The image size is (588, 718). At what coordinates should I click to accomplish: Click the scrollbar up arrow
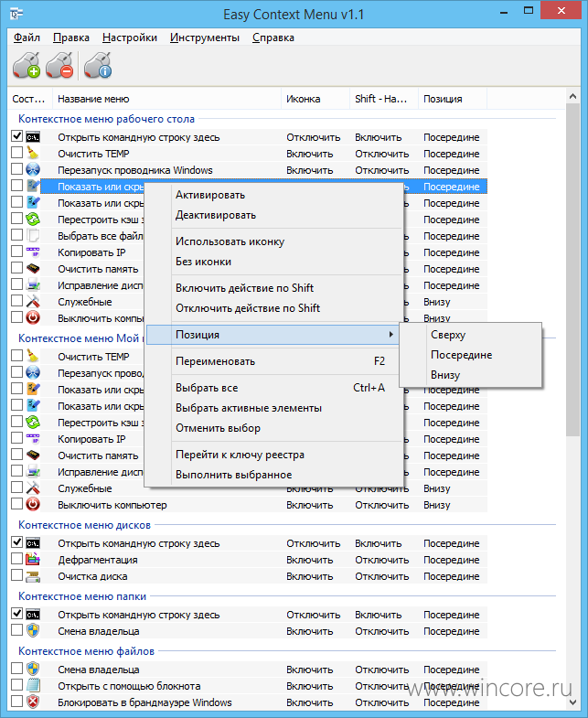click(572, 96)
